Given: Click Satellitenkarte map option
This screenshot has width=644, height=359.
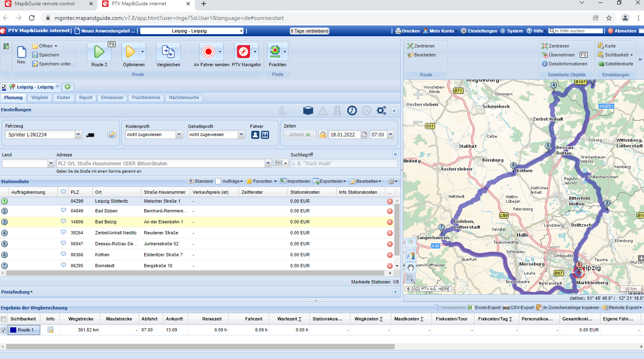Looking at the screenshot, I should pyautogui.click(x=616, y=64).
